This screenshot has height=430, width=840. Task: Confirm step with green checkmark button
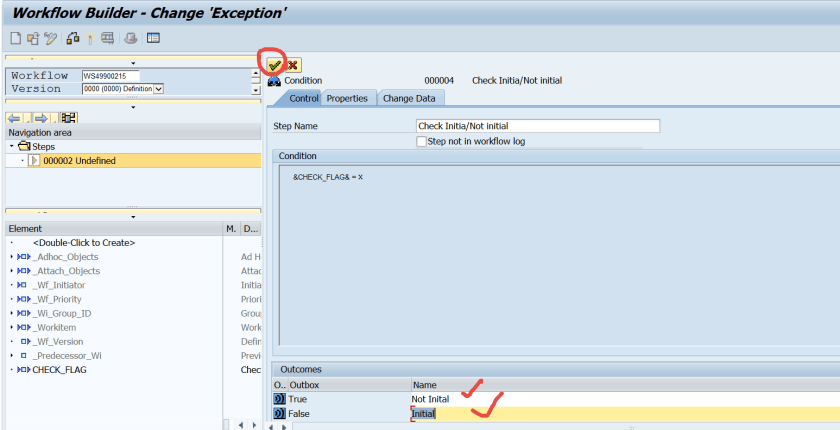pos(275,65)
